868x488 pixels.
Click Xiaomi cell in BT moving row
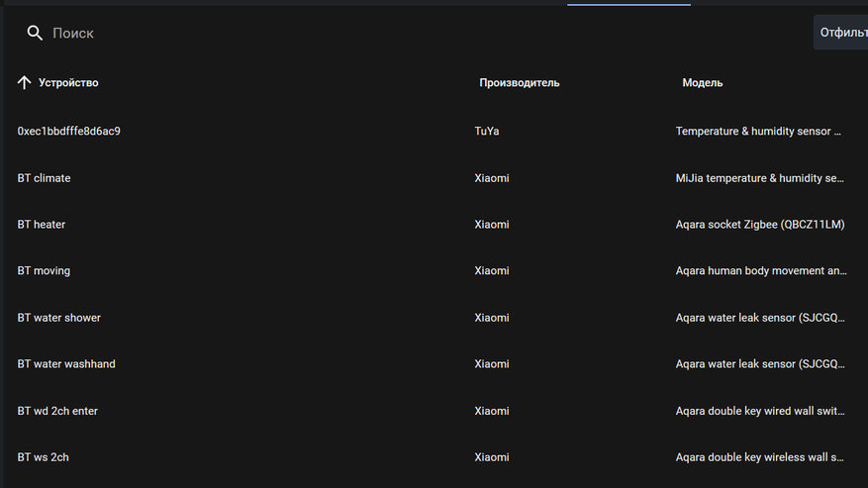pos(492,271)
